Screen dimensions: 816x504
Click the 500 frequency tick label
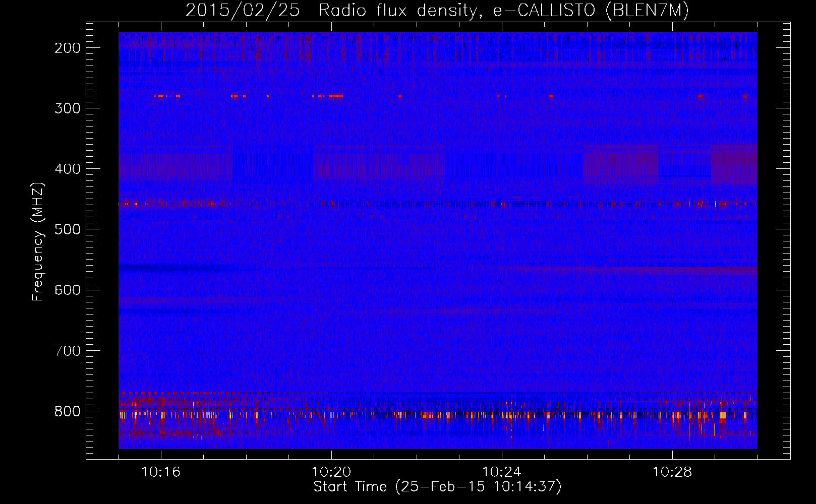pos(68,229)
